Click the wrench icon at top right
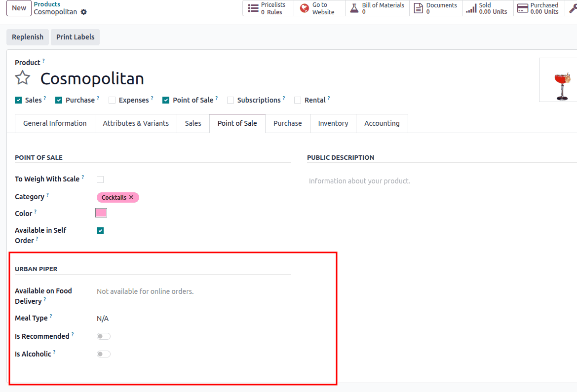 click(573, 8)
